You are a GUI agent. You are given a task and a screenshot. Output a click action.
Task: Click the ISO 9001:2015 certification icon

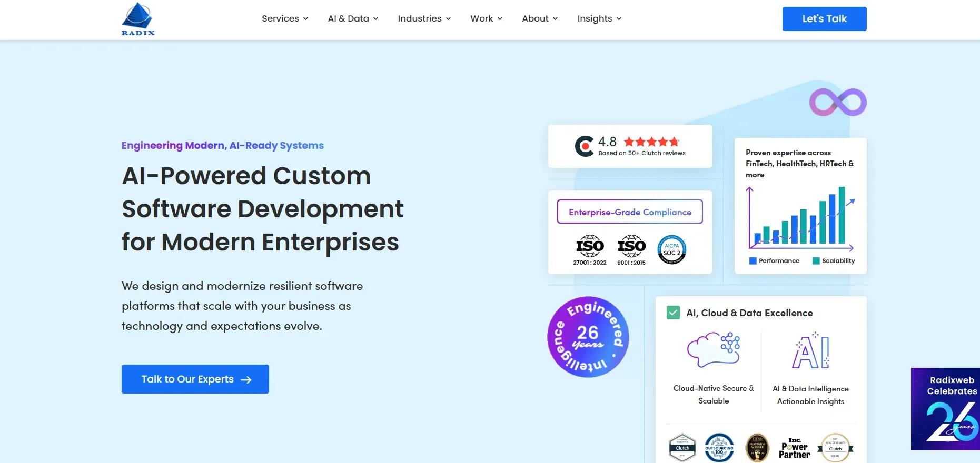click(631, 250)
